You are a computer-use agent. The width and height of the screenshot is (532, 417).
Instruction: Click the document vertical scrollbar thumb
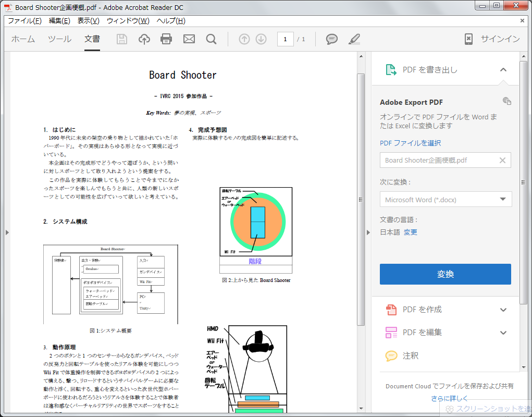[x=361, y=200]
